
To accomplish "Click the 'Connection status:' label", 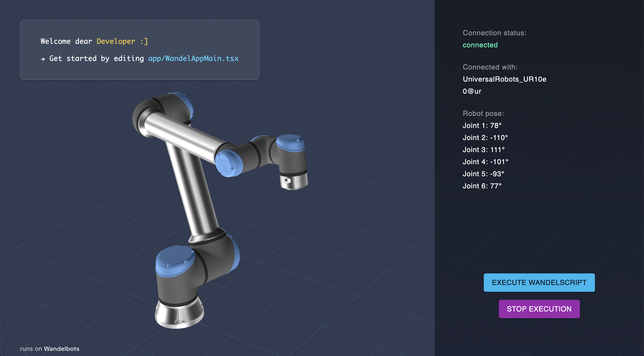I will [x=495, y=33].
